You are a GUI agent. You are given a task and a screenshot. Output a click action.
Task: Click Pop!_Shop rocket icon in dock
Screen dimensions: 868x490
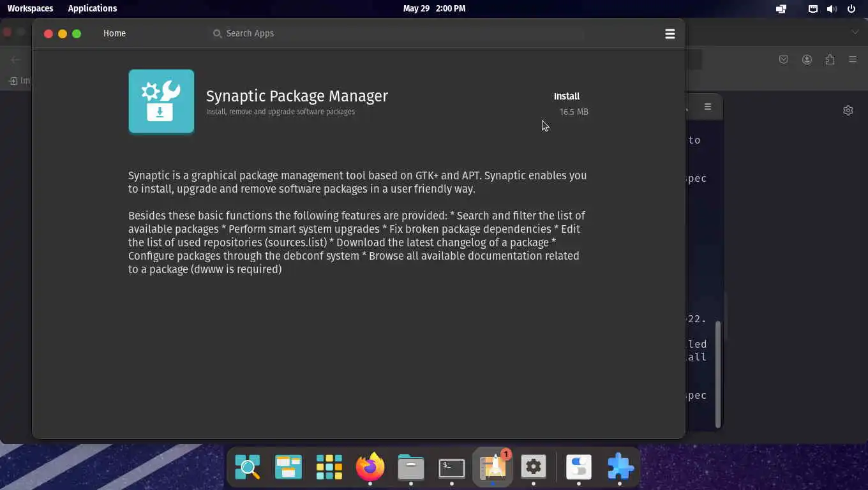coord(493,468)
